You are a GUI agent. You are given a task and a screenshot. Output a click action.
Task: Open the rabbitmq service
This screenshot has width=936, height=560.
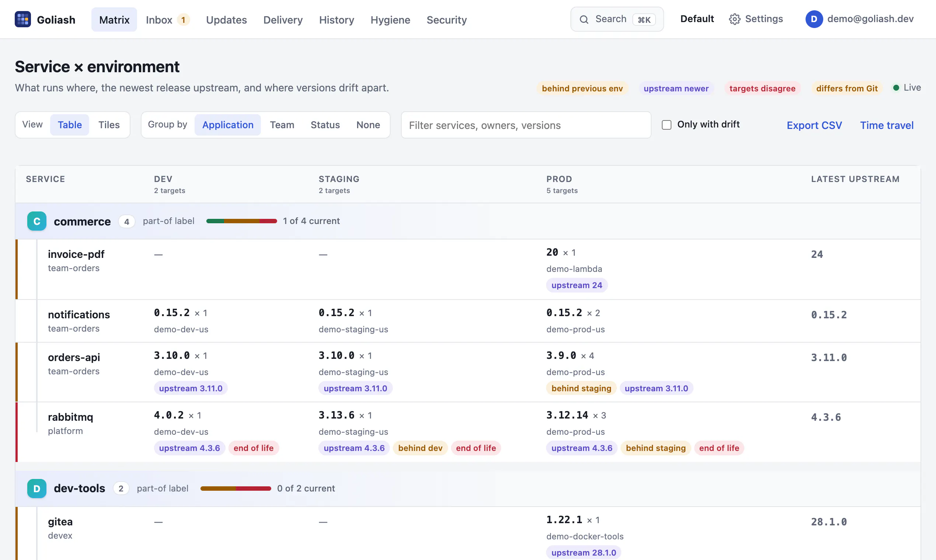tap(70, 417)
